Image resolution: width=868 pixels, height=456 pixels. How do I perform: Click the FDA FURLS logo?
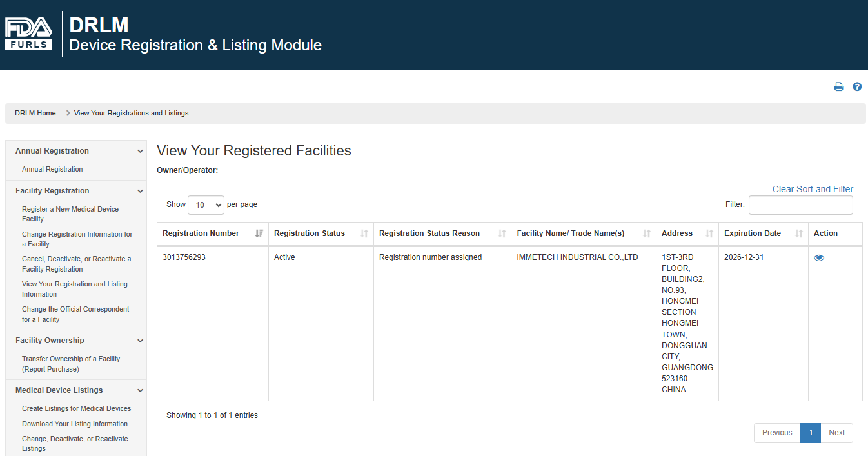click(29, 34)
